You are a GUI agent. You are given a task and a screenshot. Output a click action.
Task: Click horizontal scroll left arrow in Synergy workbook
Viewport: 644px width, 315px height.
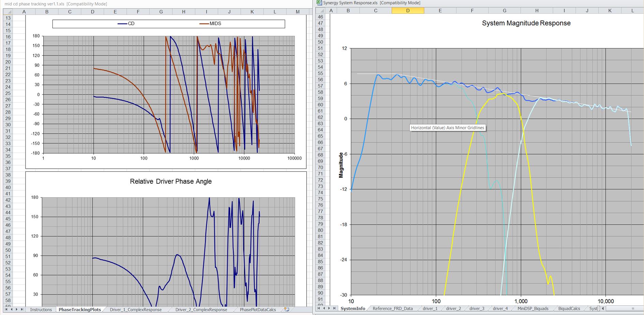(x=603, y=309)
